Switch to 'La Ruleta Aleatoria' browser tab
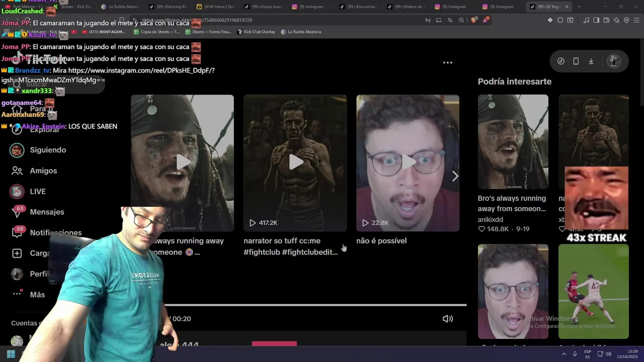 (121, 7)
